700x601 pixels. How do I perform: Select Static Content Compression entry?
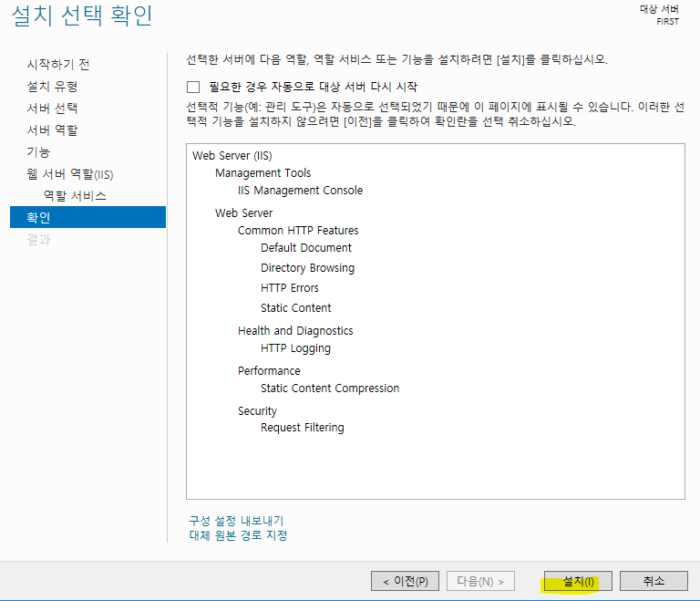pos(330,389)
